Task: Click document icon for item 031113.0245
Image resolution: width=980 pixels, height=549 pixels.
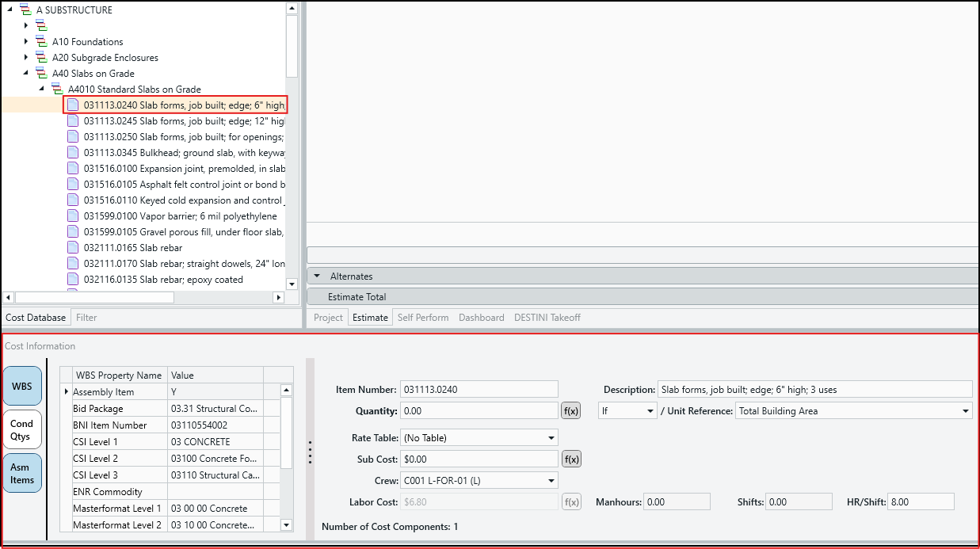Action: (73, 120)
